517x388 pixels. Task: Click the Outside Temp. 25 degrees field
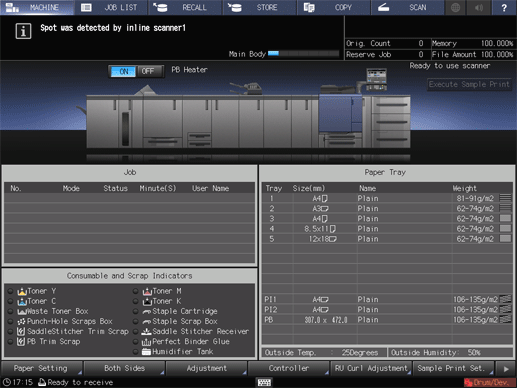[324, 353]
